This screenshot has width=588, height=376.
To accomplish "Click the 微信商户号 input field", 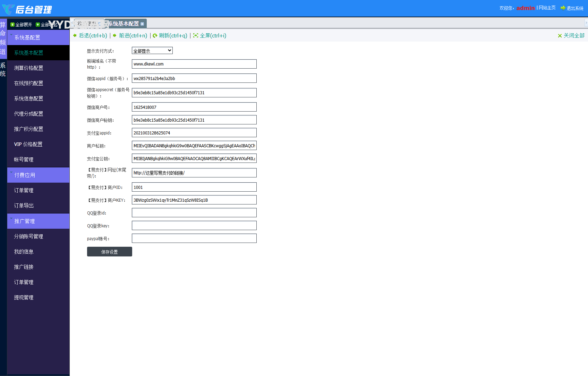I will [194, 107].
